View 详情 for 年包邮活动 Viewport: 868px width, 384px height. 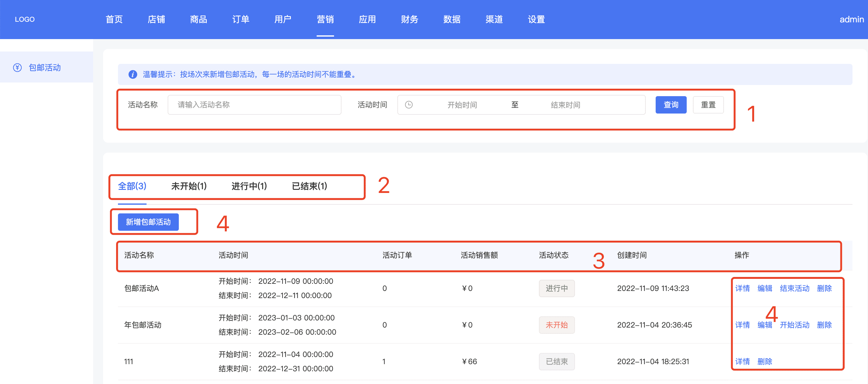coord(742,325)
